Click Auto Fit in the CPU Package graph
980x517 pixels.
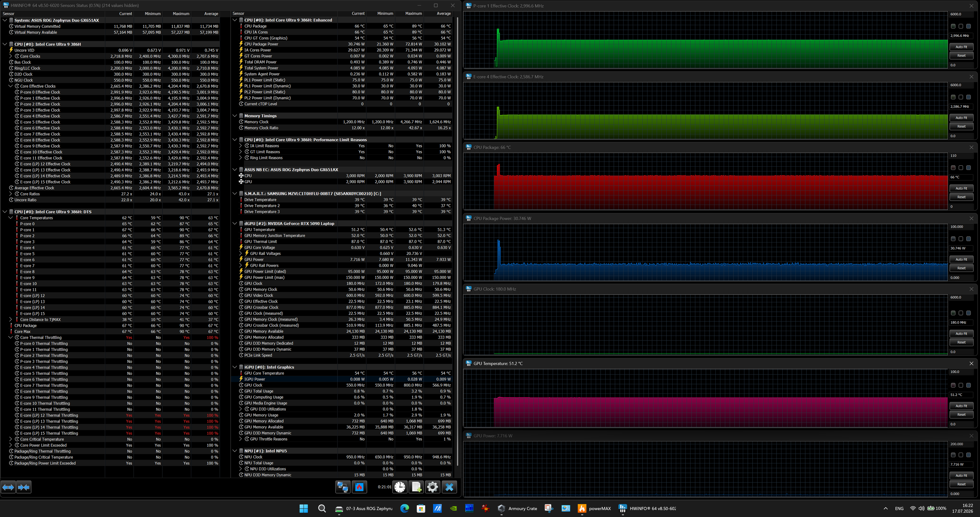point(961,189)
